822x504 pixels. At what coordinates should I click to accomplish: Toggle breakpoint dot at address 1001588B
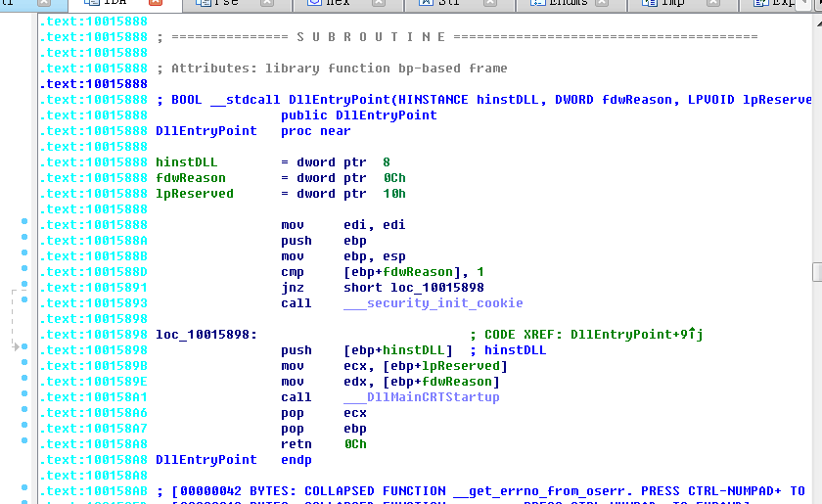[x=24, y=252]
